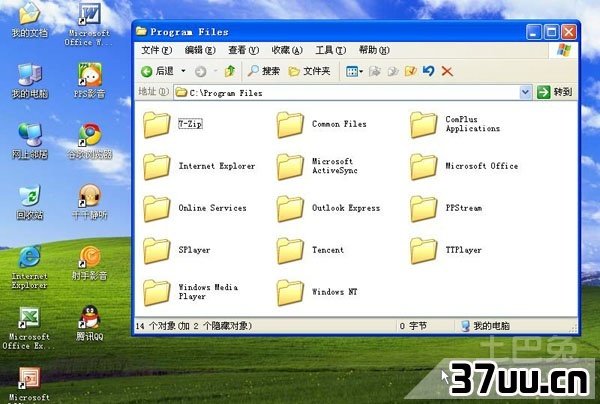Screen dimensions: 600x404
Task: Select the ComPlus Applications folder icon
Action: point(423,124)
